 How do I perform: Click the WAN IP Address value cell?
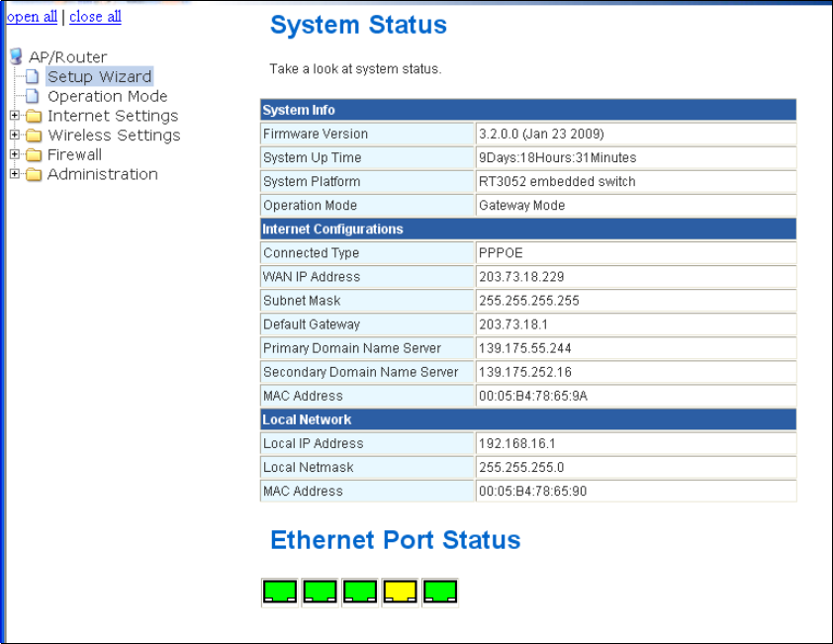click(636, 277)
